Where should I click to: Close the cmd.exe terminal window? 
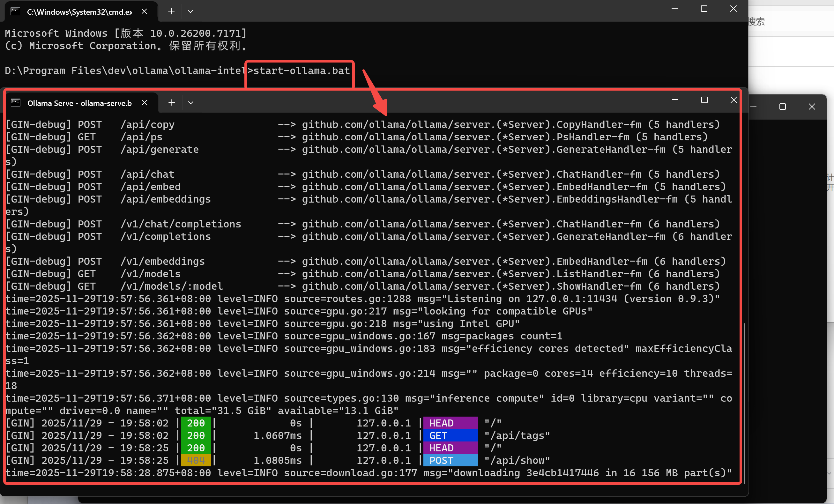coord(733,9)
